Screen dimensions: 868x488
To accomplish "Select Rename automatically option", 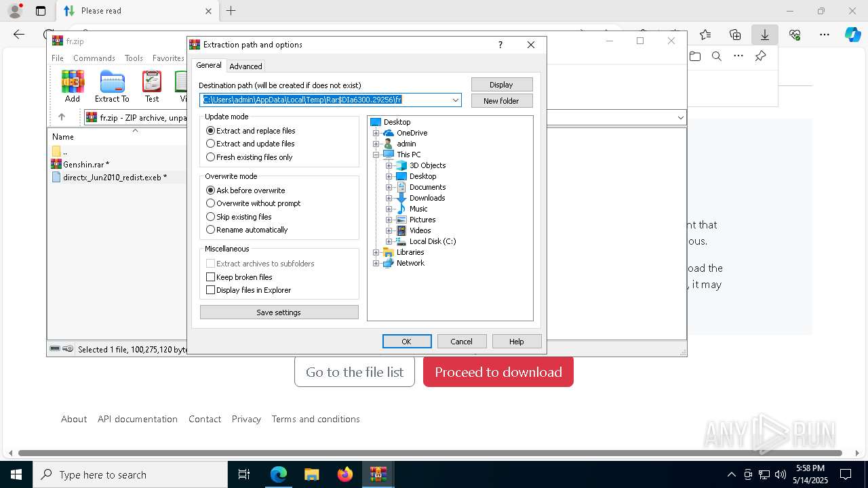I will click(x=247, y=230).
